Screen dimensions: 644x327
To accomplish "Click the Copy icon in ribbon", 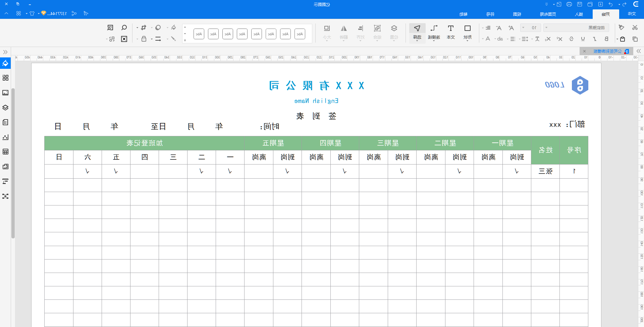I will pyautogui.click(x=635, y=39).
